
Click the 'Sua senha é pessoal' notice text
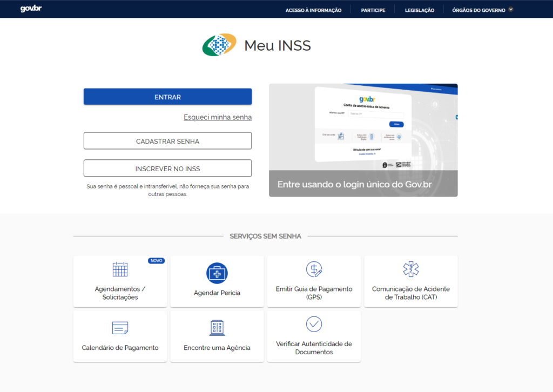coord(167,190)
